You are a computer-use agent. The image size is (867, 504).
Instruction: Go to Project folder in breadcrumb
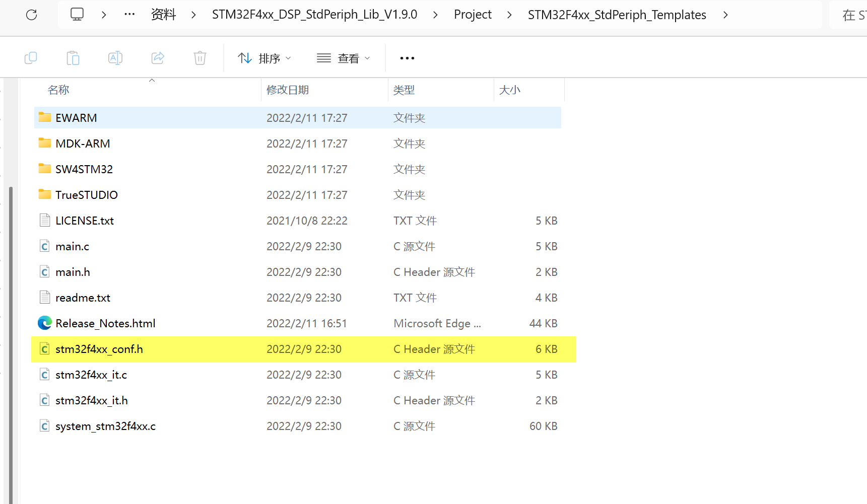pyautogui.click(x=473, y=15)
